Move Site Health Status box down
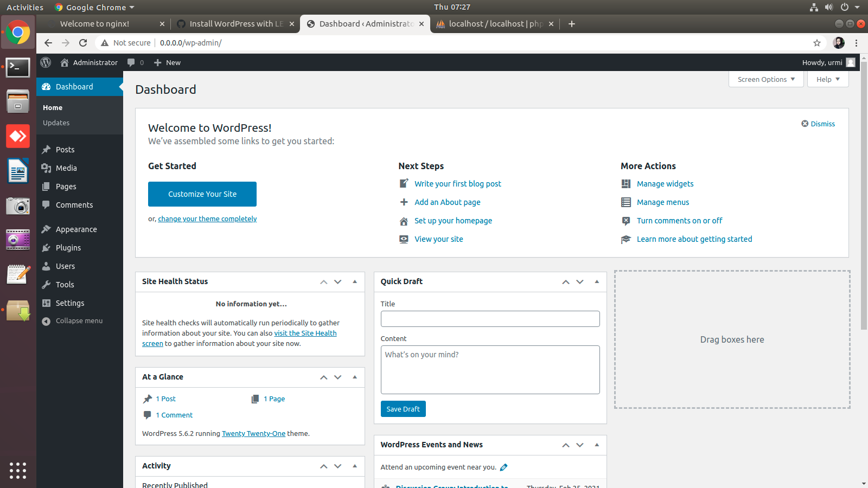Image resolution: width=868 pixels, height=488 pixels. (338, 281)
